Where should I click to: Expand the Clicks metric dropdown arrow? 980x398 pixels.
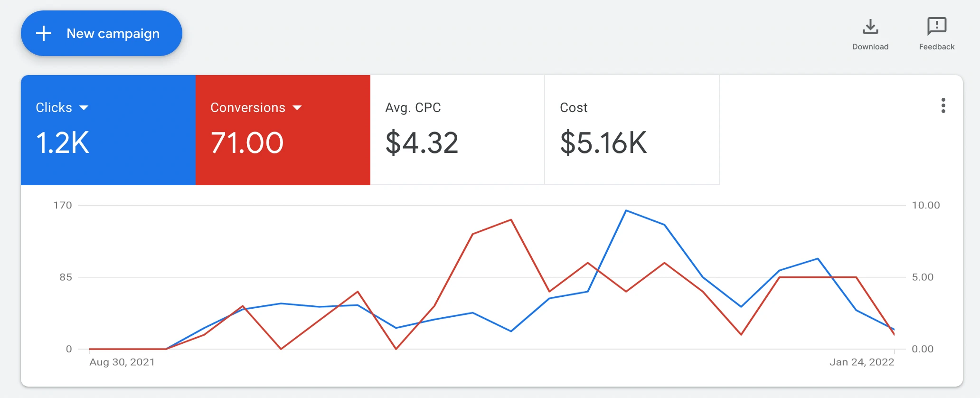(x=84, y=108)
